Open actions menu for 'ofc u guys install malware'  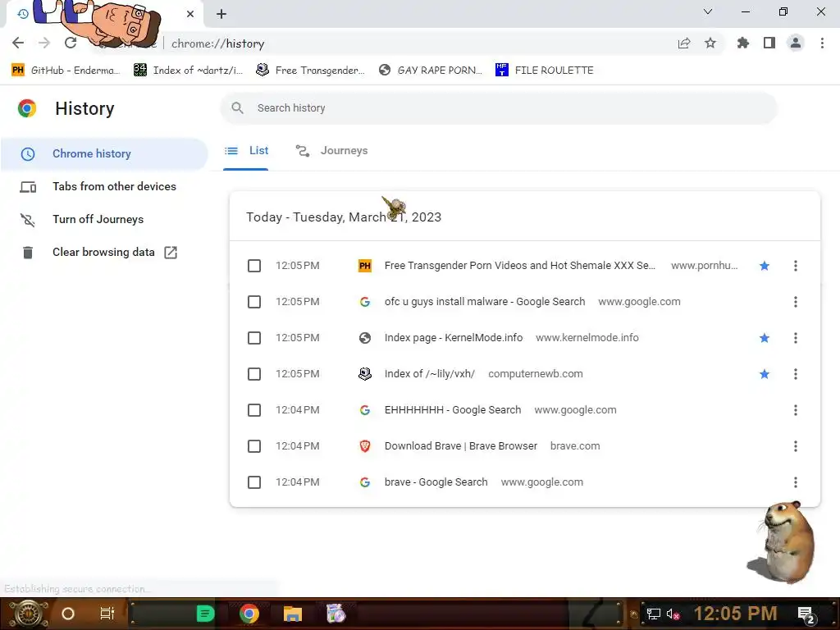[796, 302]
